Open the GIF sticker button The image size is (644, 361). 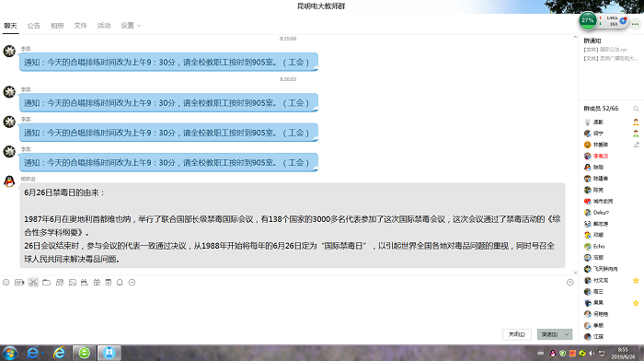(x=19, y=283)
